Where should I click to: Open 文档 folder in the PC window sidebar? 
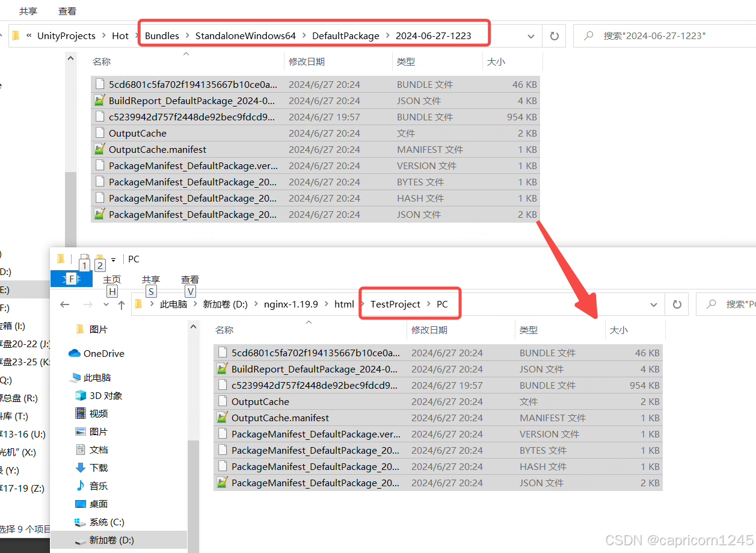point(99,450)
